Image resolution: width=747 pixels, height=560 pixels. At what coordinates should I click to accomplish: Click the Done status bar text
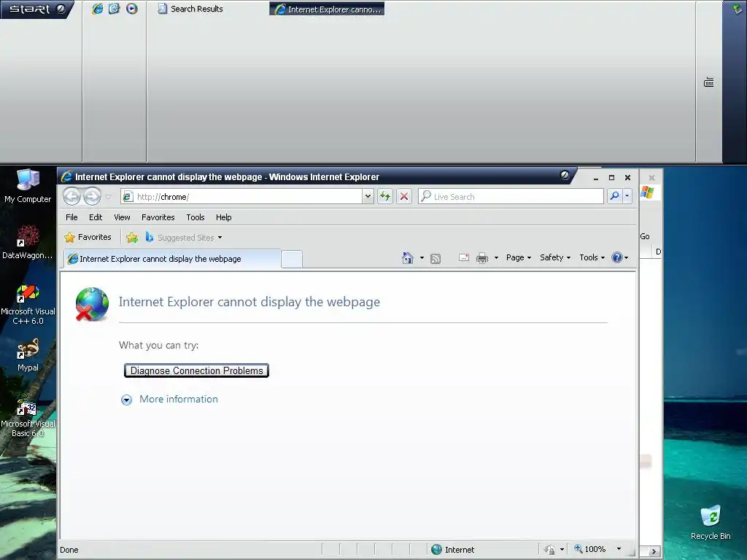point(69,550)
